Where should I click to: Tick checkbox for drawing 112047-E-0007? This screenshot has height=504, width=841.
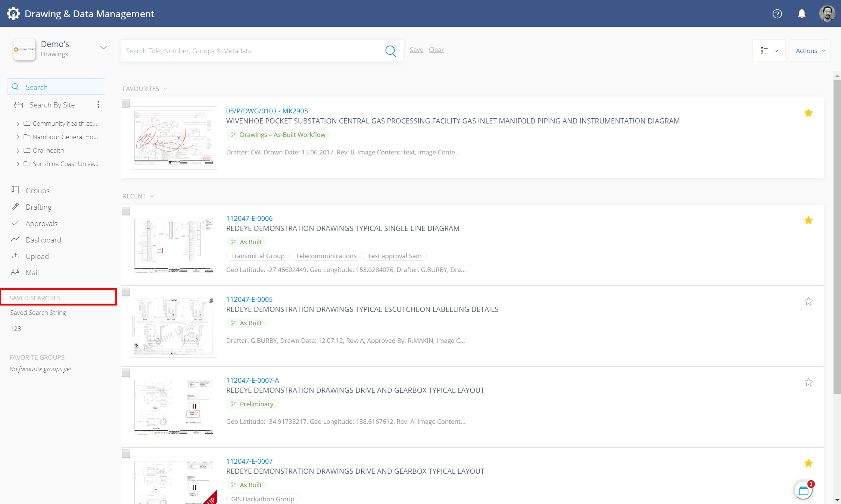point(126,454)
